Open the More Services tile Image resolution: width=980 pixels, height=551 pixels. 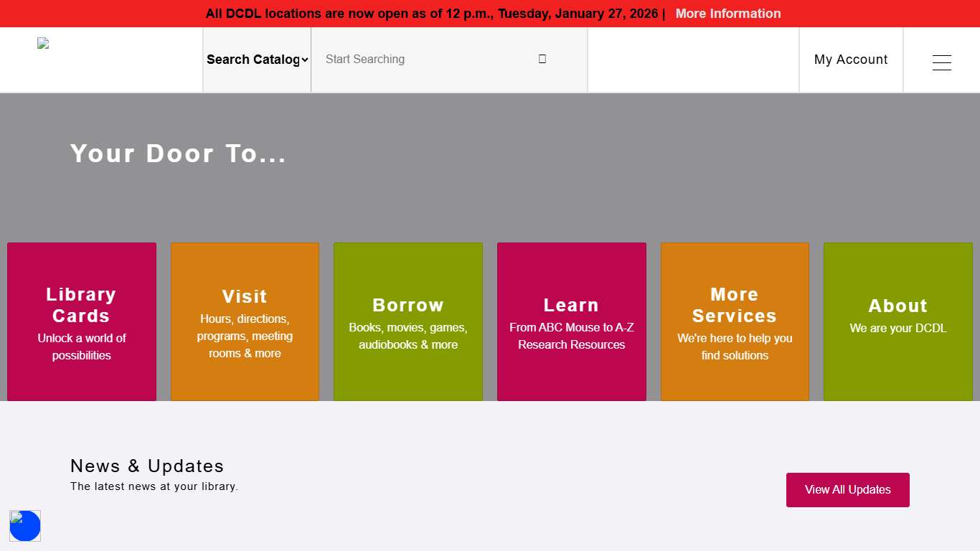[x=735, y=321]
